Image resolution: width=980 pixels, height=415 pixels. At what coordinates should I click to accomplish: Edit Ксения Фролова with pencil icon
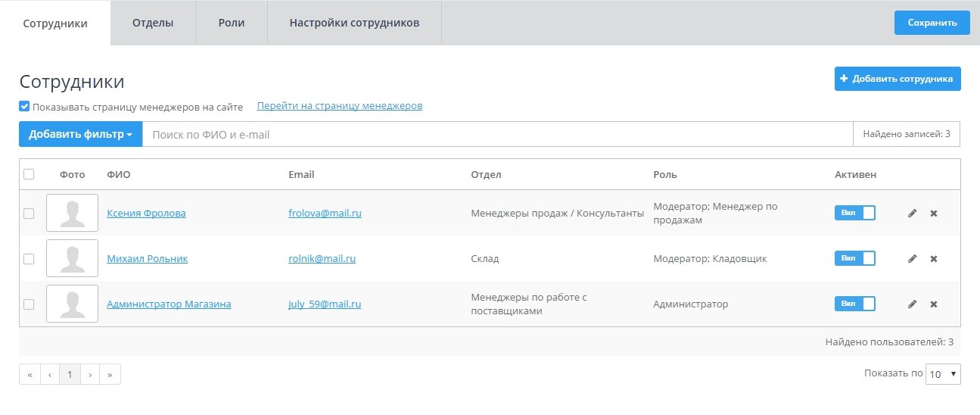coord(912,214)
